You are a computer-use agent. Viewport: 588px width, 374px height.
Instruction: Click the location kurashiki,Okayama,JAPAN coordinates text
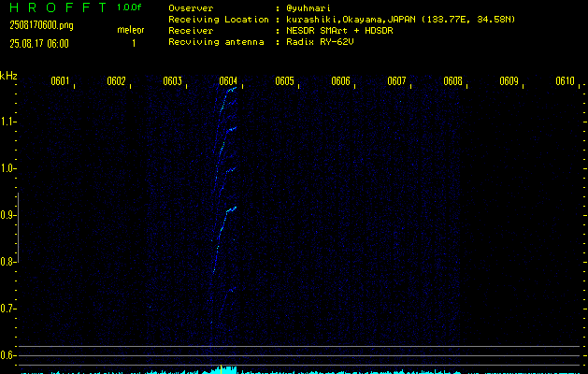pyautogui.click(x=401, y=20)
